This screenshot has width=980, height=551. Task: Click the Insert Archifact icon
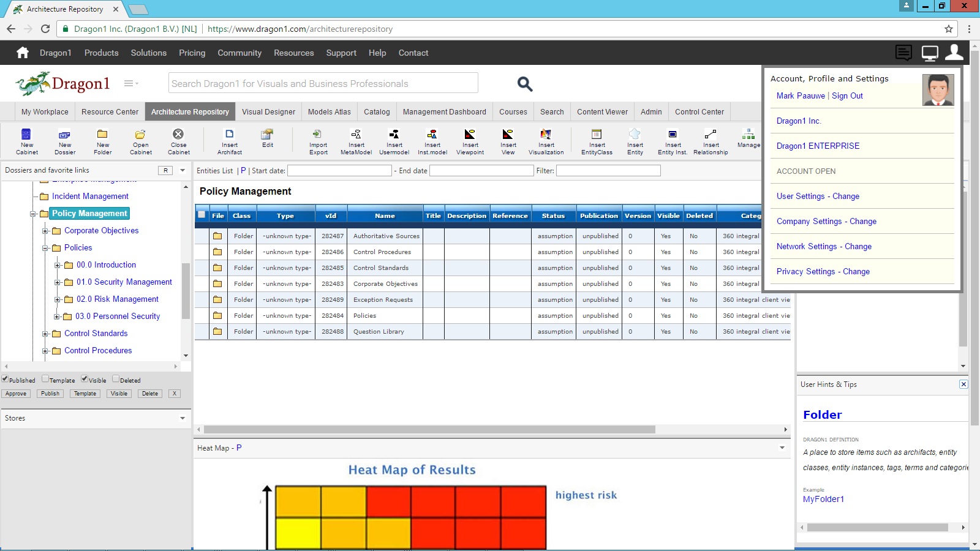[x=228, y=141]
